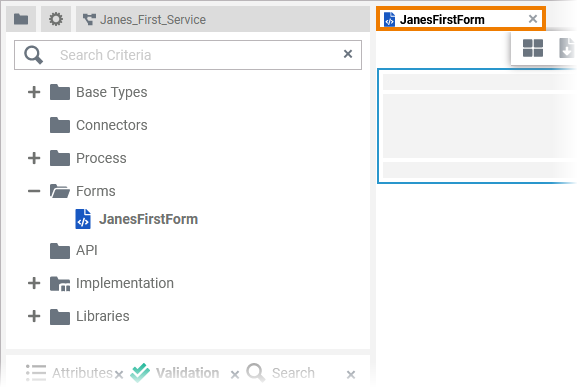Select JanesFirstForm in the tree
578x388 pixels.
(148, 219)
